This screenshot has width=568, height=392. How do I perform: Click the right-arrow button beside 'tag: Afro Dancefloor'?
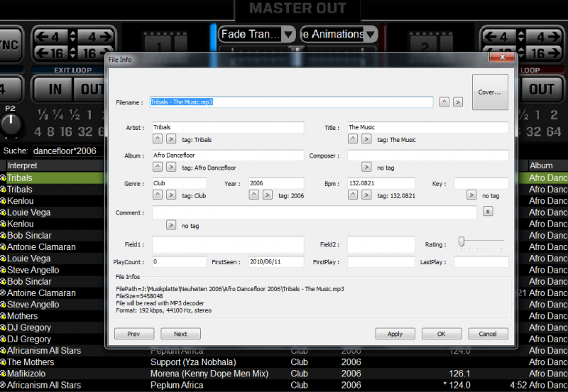pyautogui.click(x=171, y=167)
